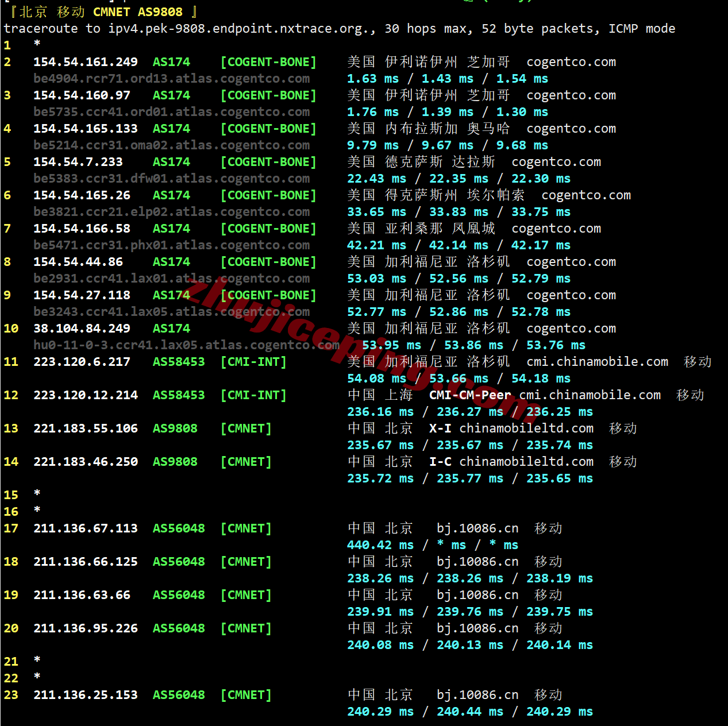Select hop 2 IP address 154.54.161.249

coord(86,62)
